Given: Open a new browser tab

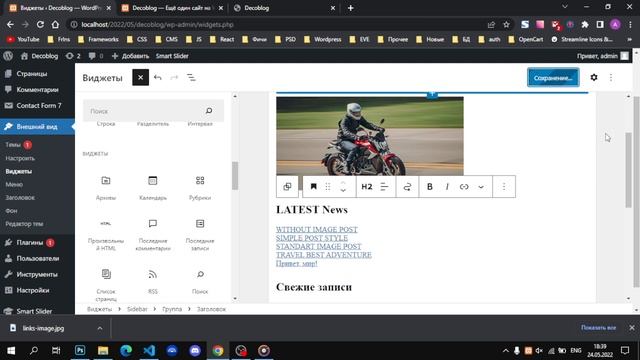Looking at the screenshot, I should (x=351, y=8).
